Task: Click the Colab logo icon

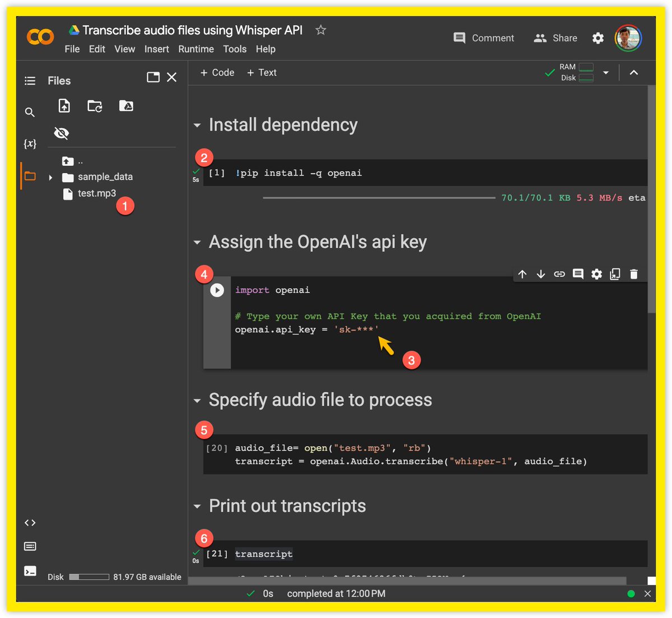Action: click(x=40, y=37)
